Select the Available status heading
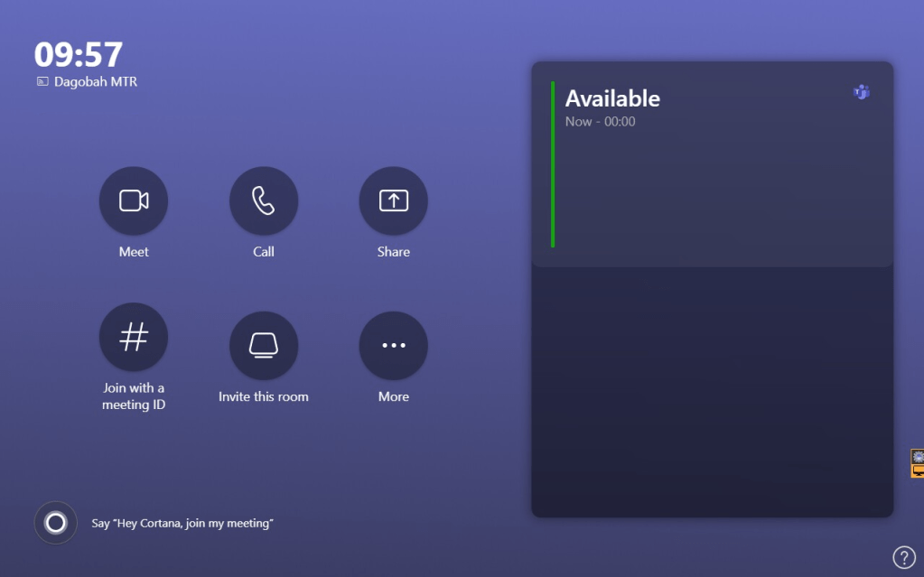924x577 pixels. coord(612,98)
